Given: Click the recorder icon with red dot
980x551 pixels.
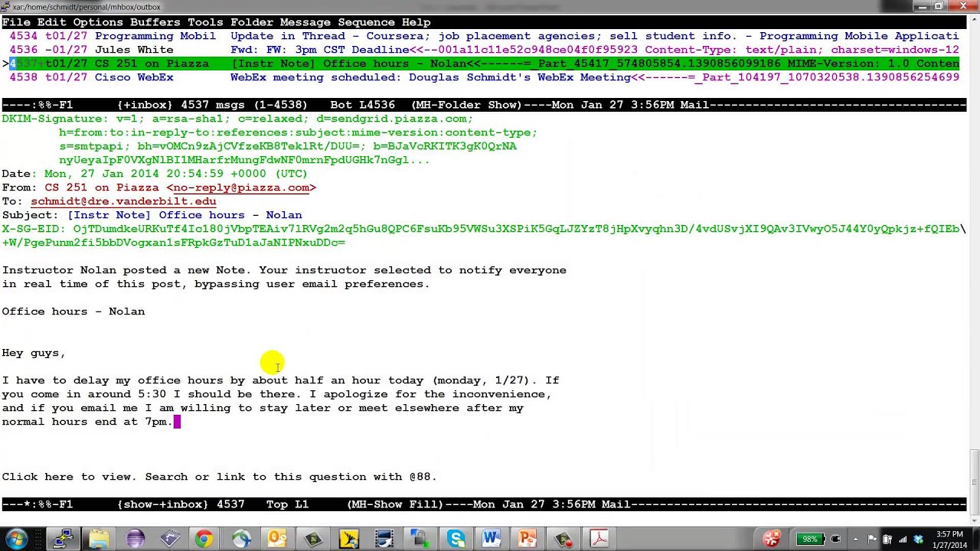Looking at the screenshot, I should tap(563, 539).
